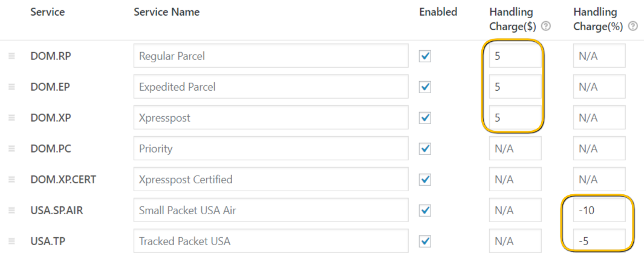Click help icon beside Handling Charge($)
This screenshot has width=644, height=256.
[545, 26]
